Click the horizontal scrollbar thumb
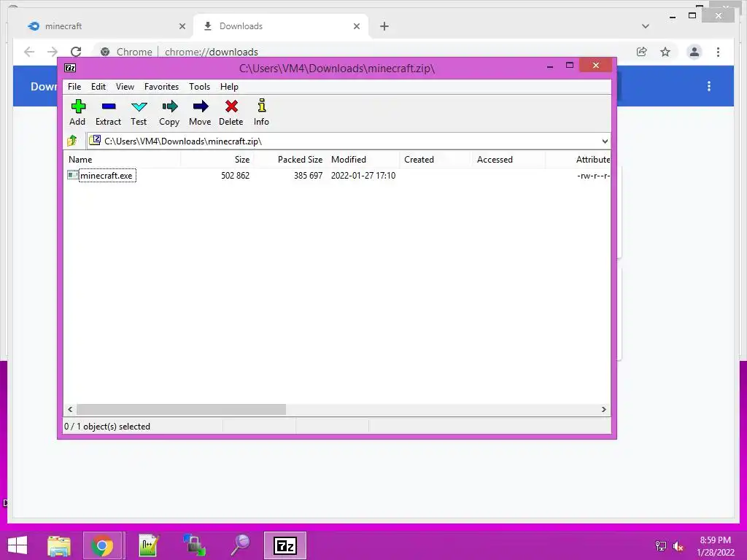The height and width of the screenshot is (560, 747). coord(182,410)
